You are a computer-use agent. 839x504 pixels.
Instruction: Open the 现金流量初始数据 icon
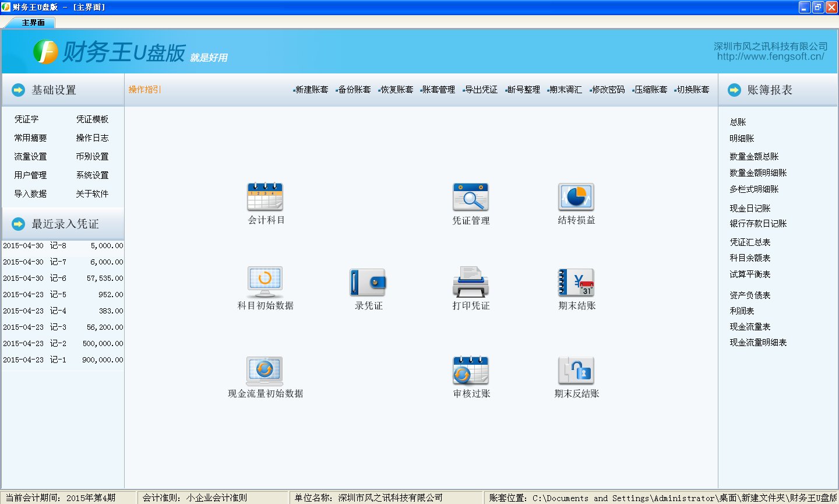(265, 371)
